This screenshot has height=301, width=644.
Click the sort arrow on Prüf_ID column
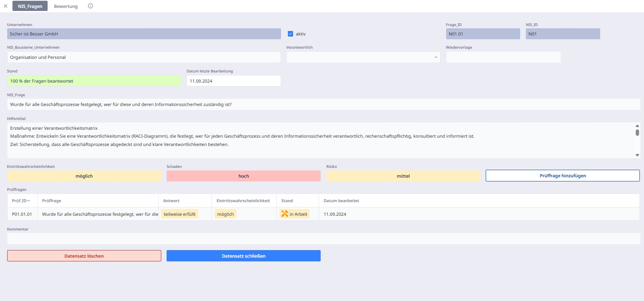click(29, 201)
